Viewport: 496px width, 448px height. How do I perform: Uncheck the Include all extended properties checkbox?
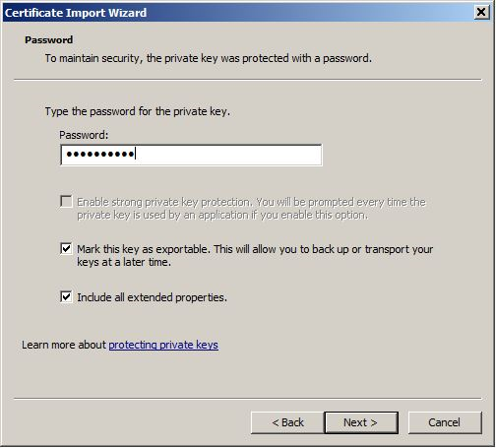(66, 297)
